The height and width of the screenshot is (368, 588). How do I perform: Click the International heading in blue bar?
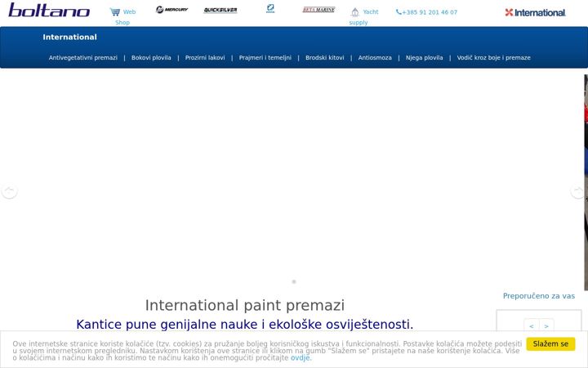click(x=69, y=37)
